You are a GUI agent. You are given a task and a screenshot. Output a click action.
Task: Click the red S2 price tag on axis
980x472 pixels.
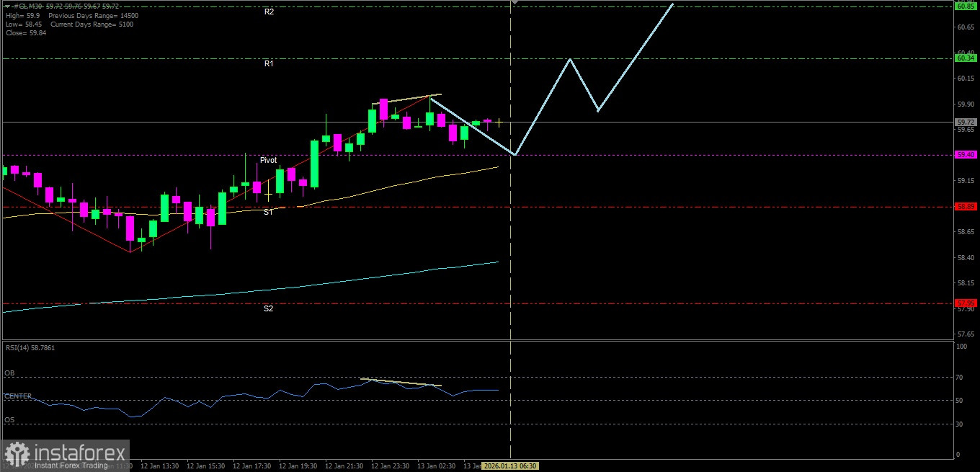[x=965, y=303]
